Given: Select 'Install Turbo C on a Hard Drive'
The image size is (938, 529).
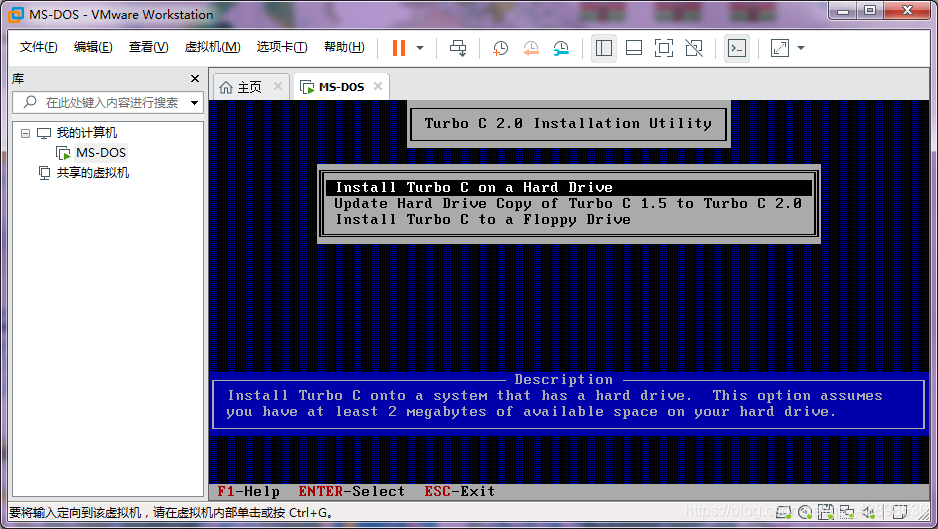Looking at the screenshot, I should (x=569, y=187).
